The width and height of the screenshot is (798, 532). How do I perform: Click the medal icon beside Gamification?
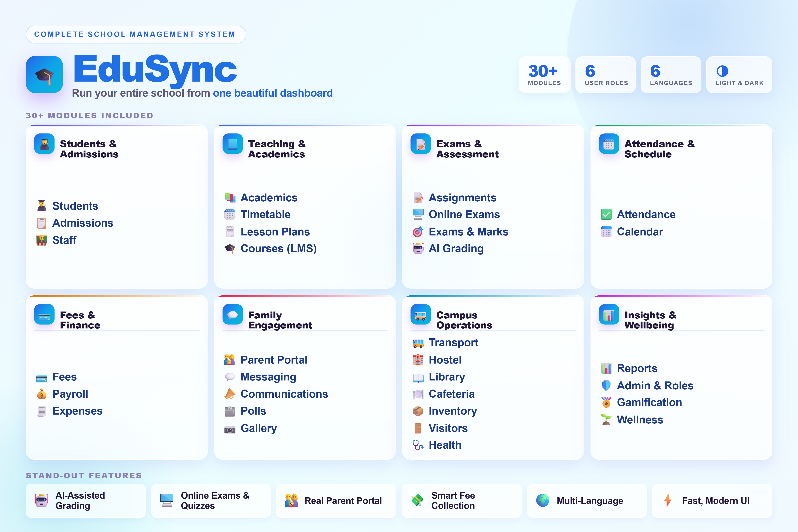coord(606,402)
